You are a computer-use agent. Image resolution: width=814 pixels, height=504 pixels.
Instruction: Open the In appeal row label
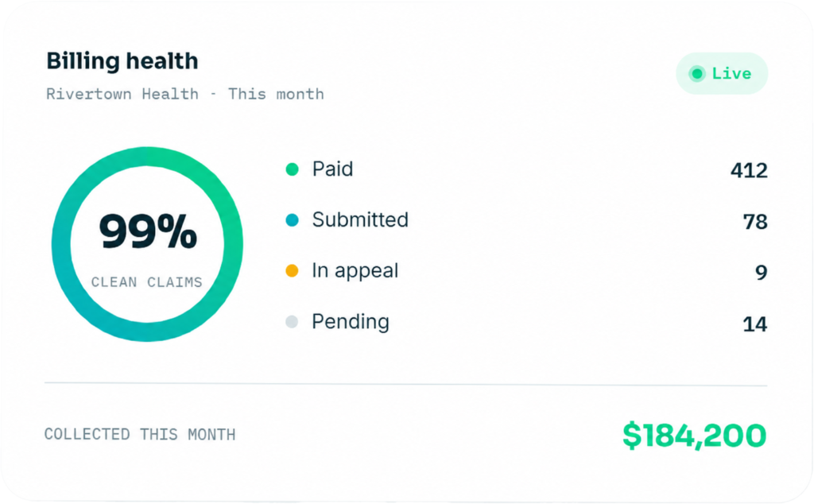[355, 271]
